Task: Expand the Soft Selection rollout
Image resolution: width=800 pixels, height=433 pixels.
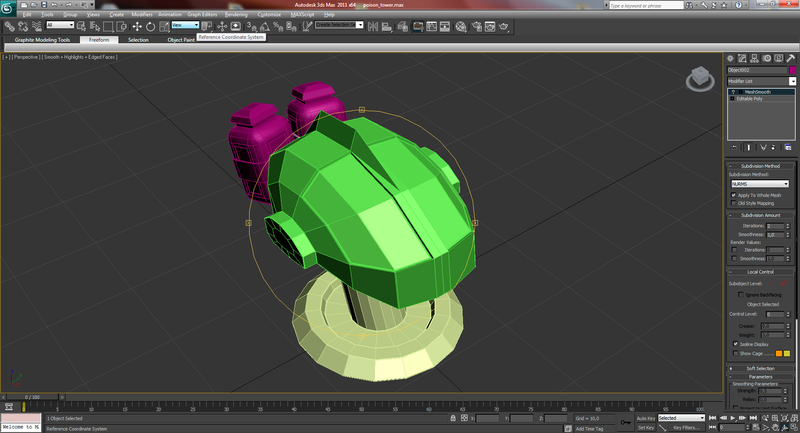Action: [x=760, y=368]
